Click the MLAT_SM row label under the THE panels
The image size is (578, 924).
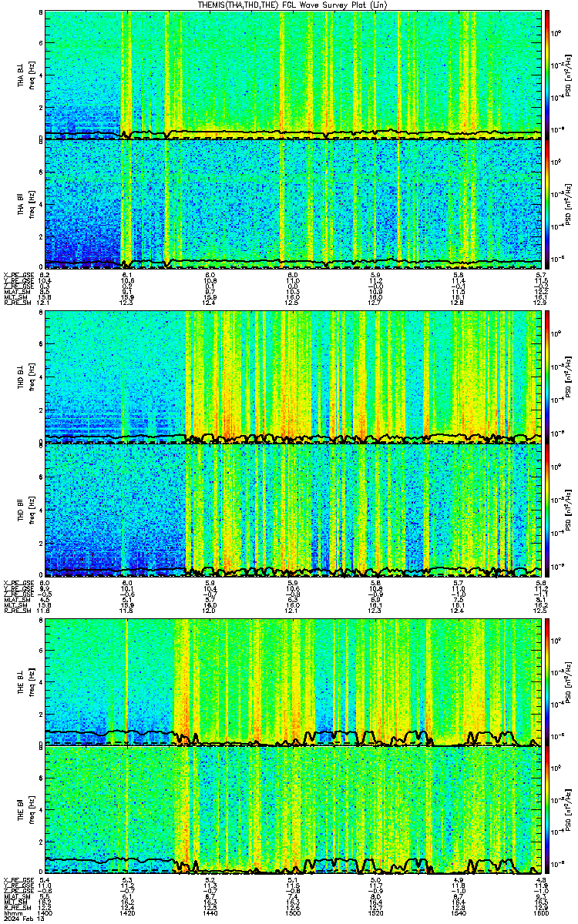point(16,896)
